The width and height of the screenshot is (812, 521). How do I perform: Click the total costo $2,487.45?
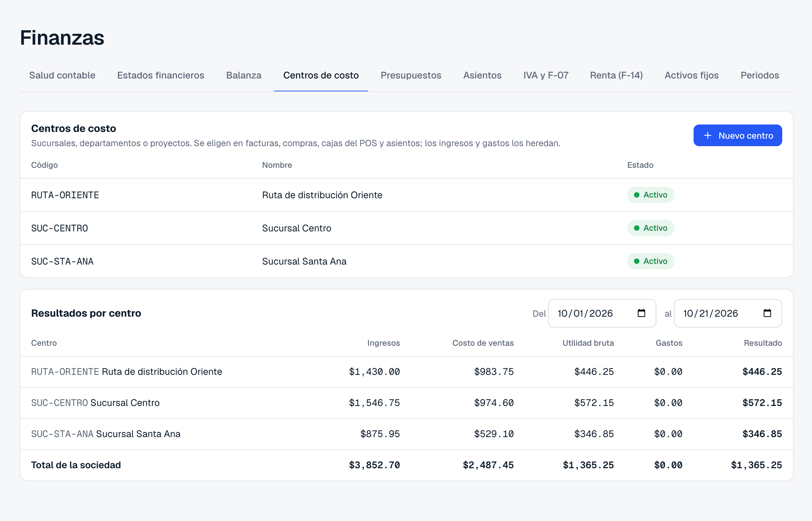[x=488, y=465]
